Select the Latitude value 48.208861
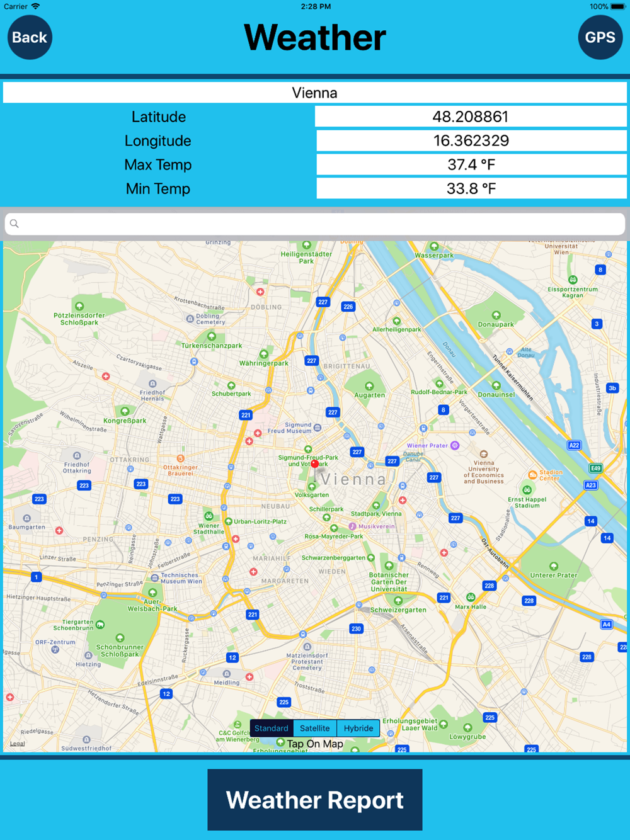630x840 pixels. pos(471,117)
